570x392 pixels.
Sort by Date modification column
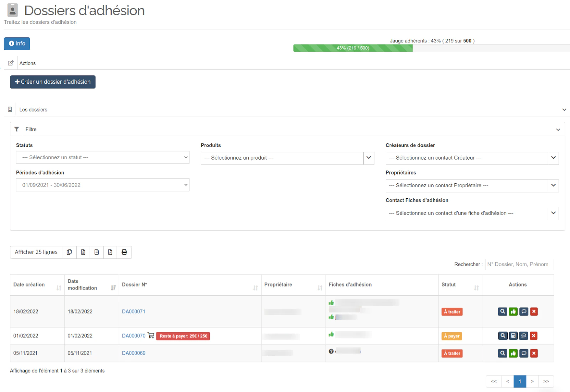92,285
